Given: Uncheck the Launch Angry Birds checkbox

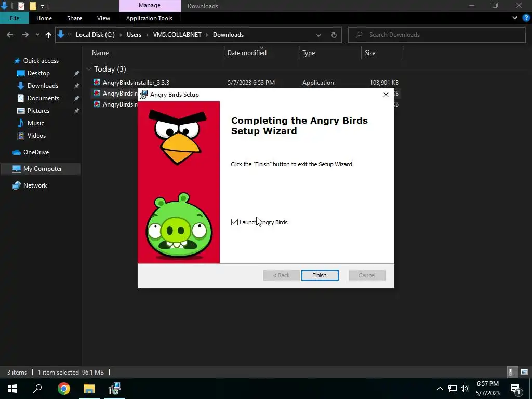Looking at the screenshot, I should pyautogui.click(x=234, y=222).
